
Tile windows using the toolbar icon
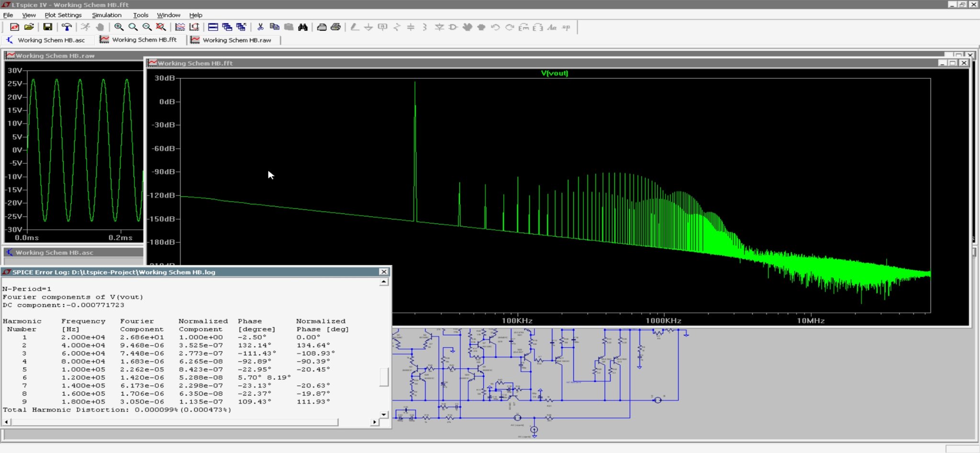tap(213, 27)
